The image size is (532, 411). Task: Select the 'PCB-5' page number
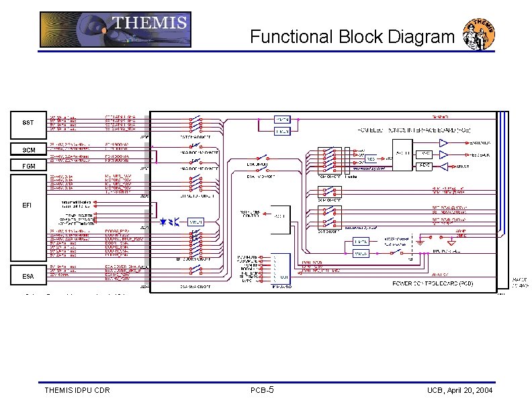(262, 390)
